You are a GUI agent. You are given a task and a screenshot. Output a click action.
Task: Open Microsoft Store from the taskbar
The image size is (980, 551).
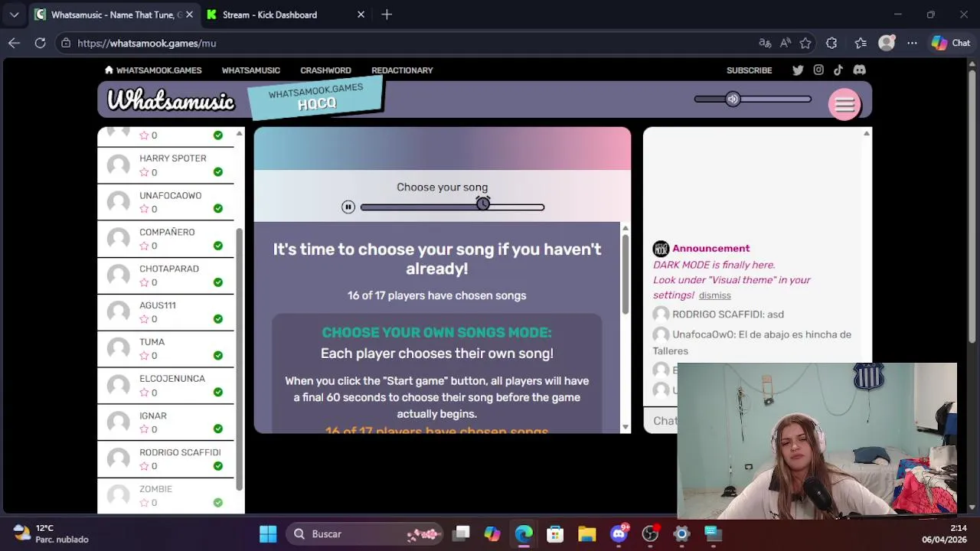[x=555, y=534]
